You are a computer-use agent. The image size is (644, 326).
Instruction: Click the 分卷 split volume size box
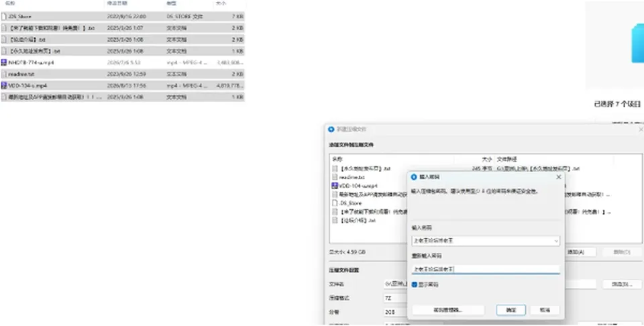(x=395, y=312)
